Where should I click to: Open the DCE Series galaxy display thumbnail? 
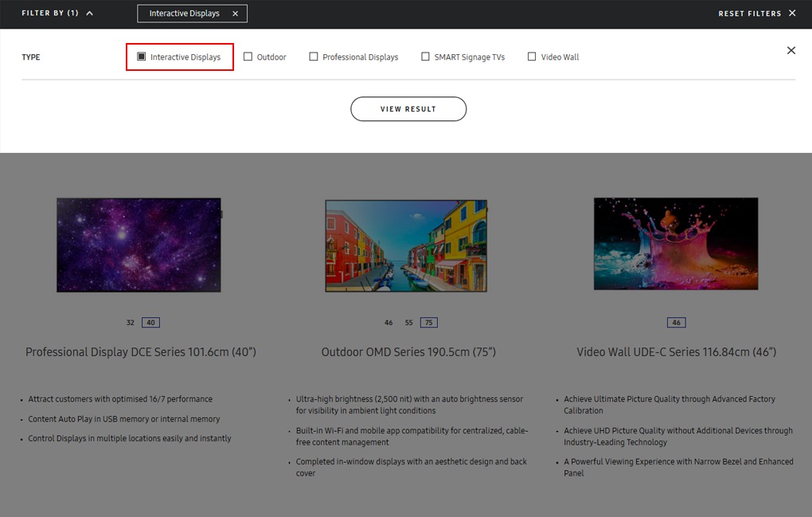point(139,245)
